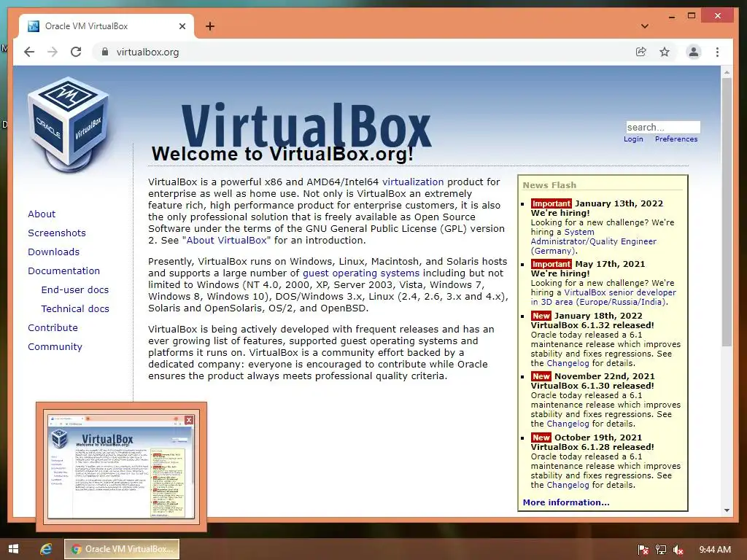The width and height of the screenshot is (747, 560).
Task: Open the Preferences link
Action: [676, 139]
